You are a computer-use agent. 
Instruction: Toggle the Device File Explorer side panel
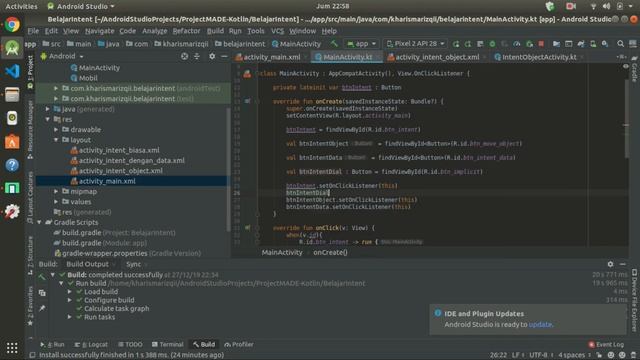[634, 300]
